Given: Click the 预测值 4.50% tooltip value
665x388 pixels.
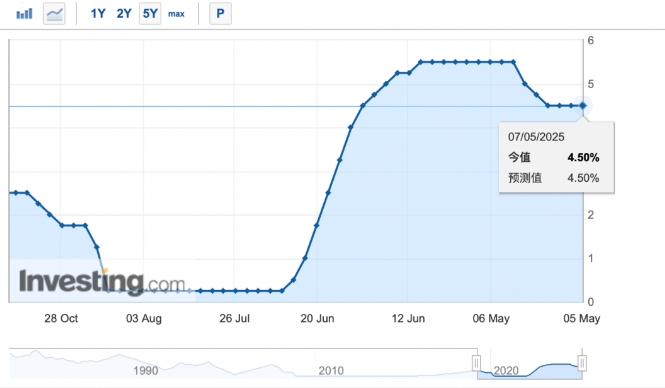Looking at the screenshot, I should (x=583, y=178).
